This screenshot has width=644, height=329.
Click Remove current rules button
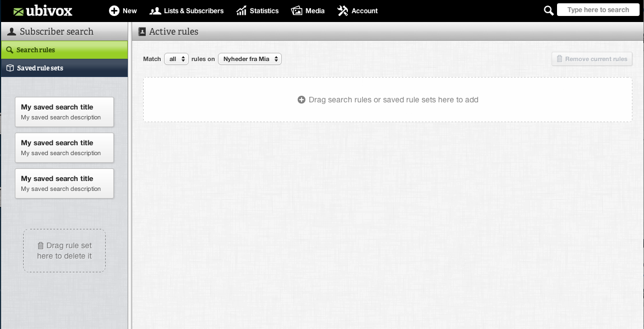point(592,59)
